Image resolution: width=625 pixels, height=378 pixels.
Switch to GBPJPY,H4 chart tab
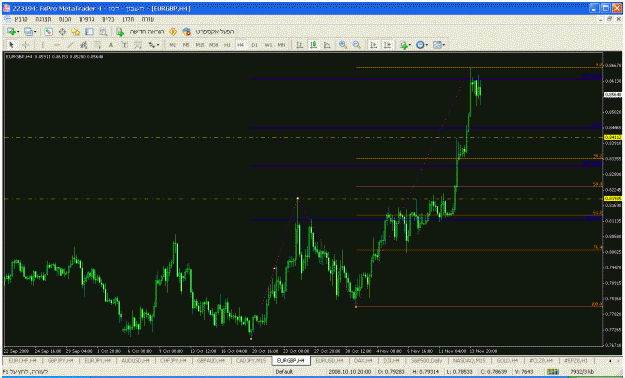[x=60, y=360]
